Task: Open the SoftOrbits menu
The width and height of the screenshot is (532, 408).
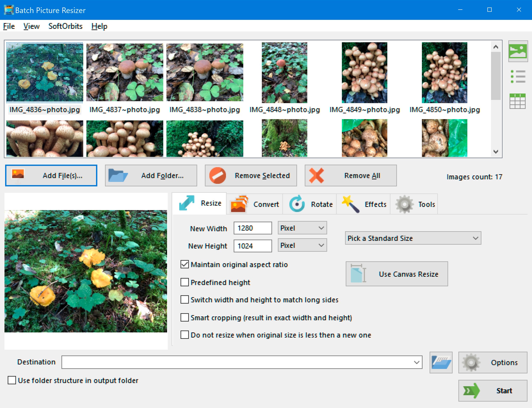Action: 65,26
